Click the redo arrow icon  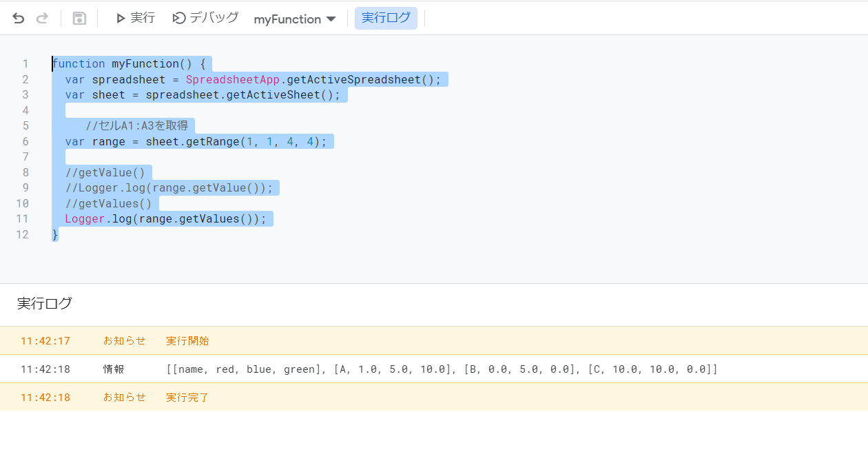[42, 19]
